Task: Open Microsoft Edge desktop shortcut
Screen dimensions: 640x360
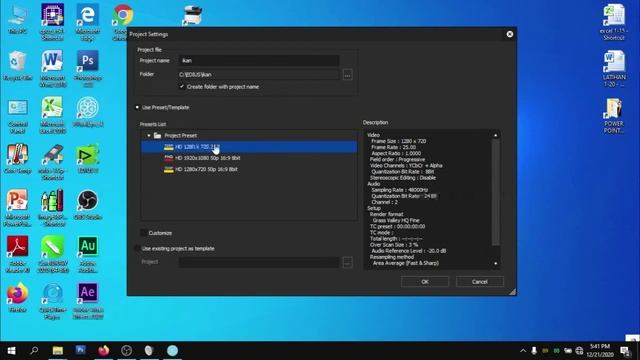Action: [88, 21]
